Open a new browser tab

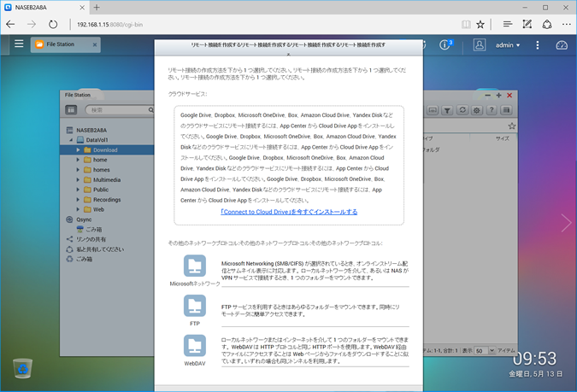[97, 8]
